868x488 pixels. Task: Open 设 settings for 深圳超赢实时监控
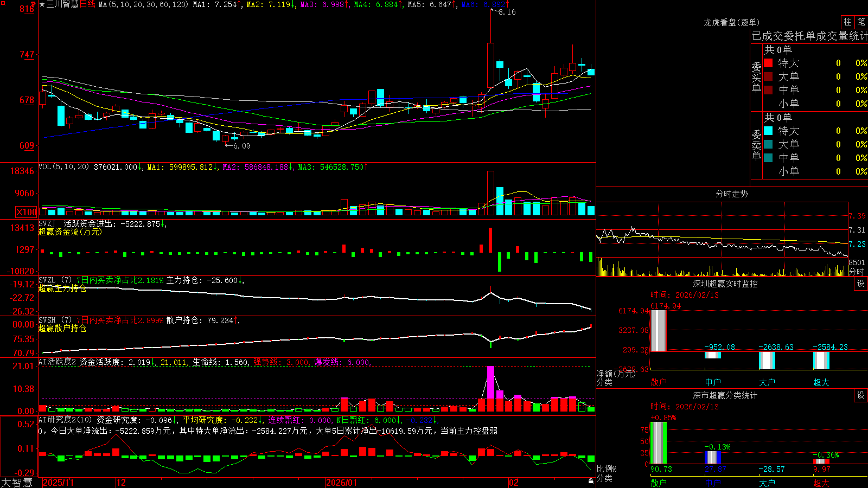click(x=861, y=284)
